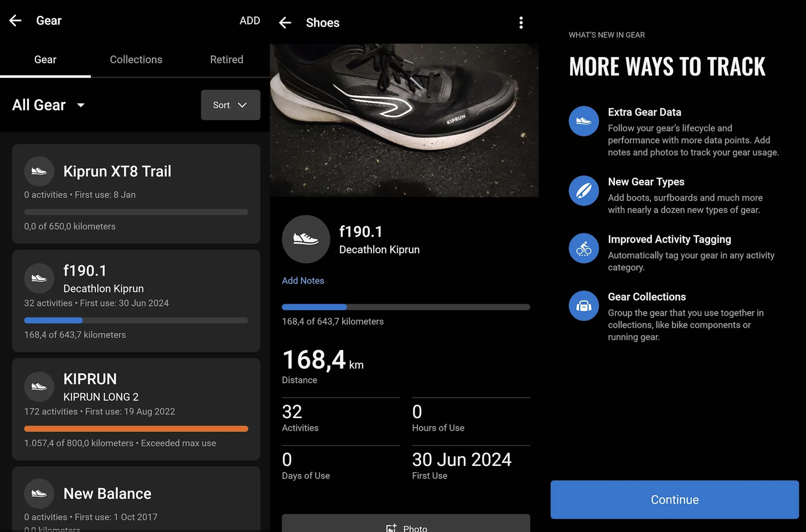The height and width of the screenshot is (532, 806).
Task: Click the orange KIPRUN LONG 2 progress bar
Action: 136,429
